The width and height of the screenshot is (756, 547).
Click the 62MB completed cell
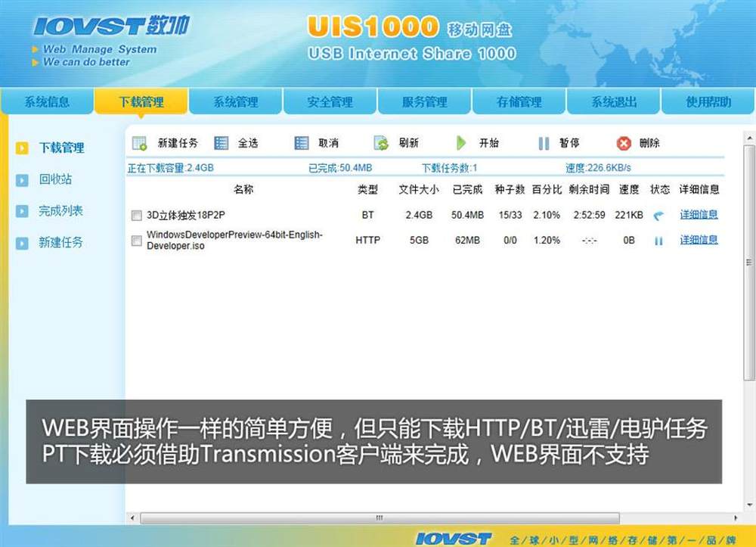(467, 241)
